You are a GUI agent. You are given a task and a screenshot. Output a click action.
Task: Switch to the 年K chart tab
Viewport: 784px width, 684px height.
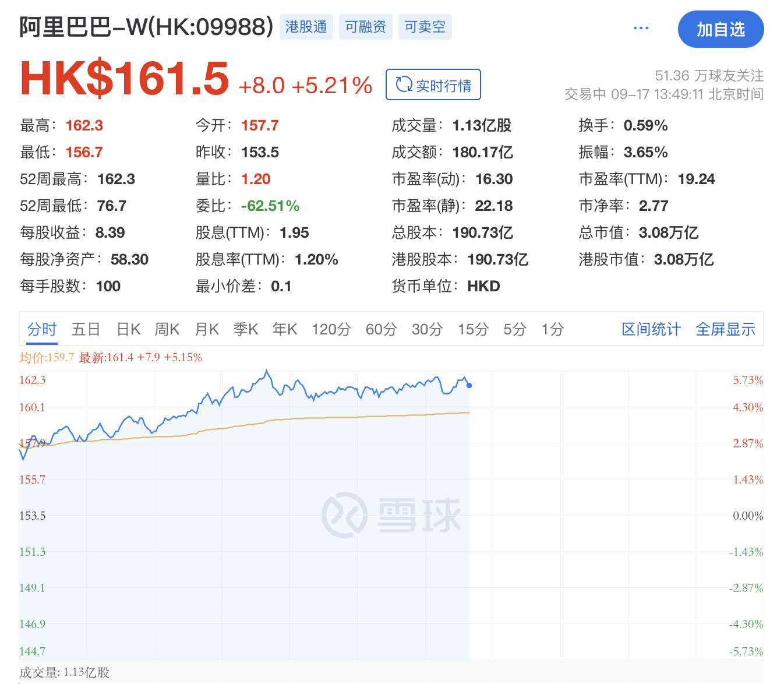(x=285, y=329)
